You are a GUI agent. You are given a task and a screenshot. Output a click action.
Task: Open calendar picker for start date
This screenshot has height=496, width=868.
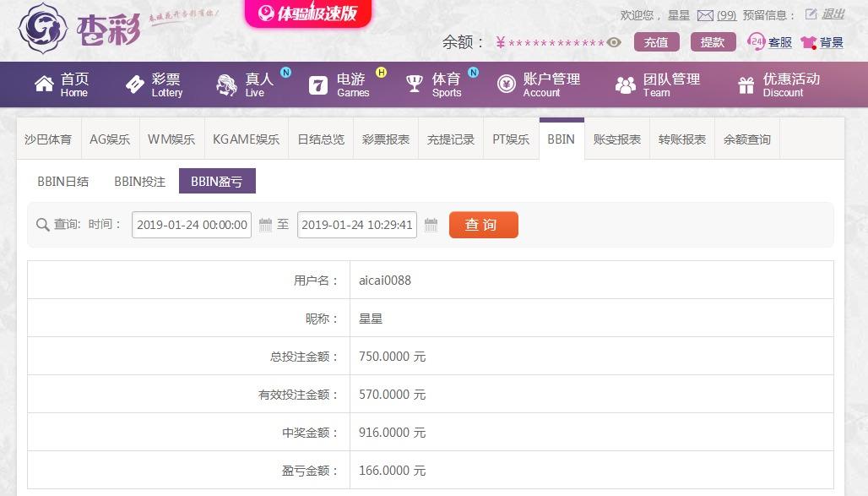pyautogui.click(x=265, y=225)
